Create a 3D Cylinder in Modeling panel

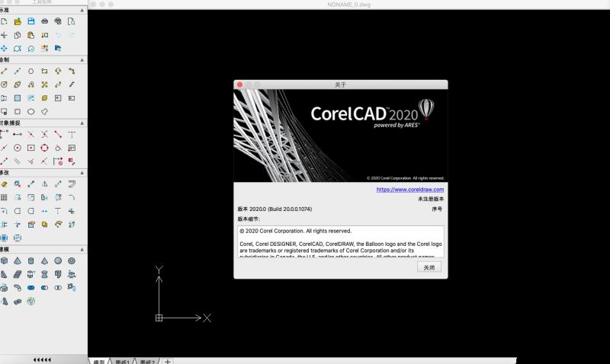[x=31, y=260]
